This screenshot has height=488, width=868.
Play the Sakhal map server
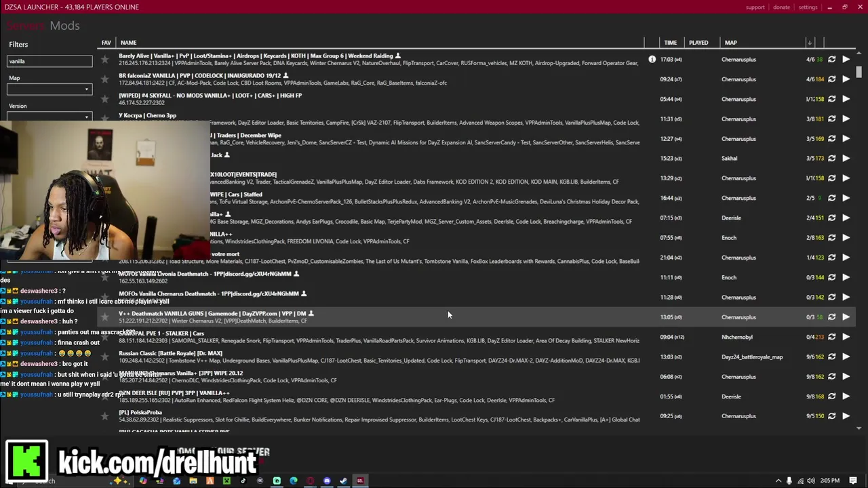[x=846, y=159]
